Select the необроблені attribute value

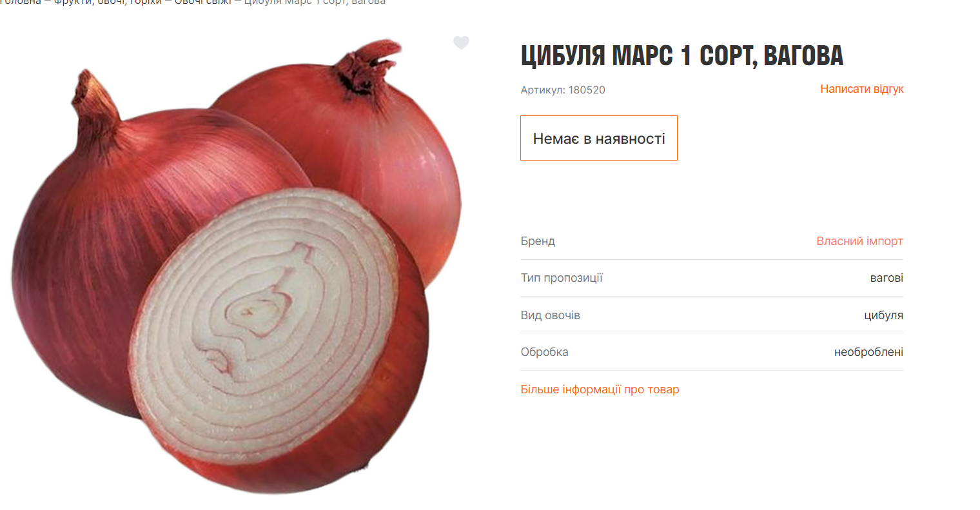pyautogui.click(x=868, y=352)
